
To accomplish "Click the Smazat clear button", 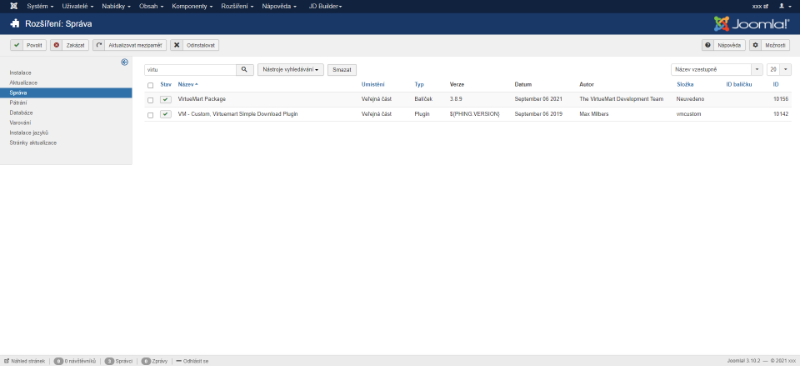I will 342,70.
